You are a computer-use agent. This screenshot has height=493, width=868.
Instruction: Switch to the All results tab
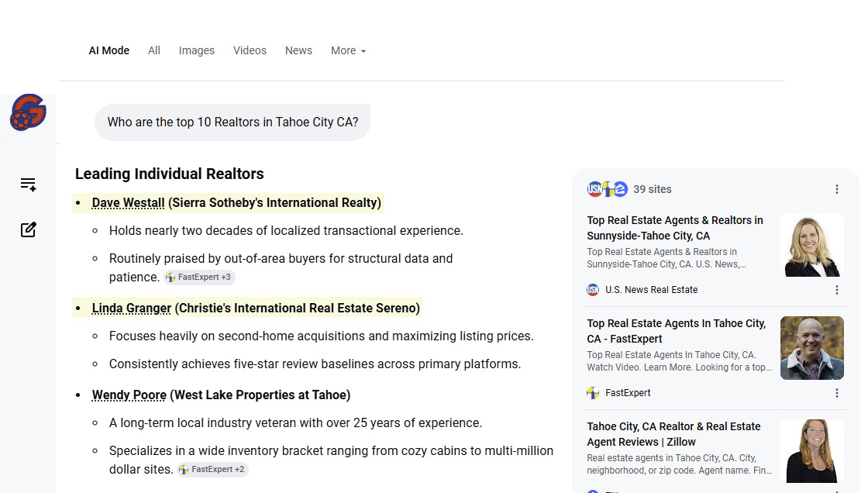[154, 50]
